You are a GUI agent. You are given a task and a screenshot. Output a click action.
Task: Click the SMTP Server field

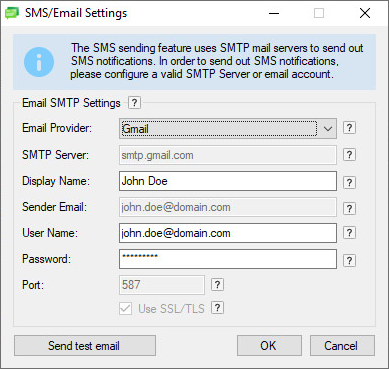(x=228, y=155)
